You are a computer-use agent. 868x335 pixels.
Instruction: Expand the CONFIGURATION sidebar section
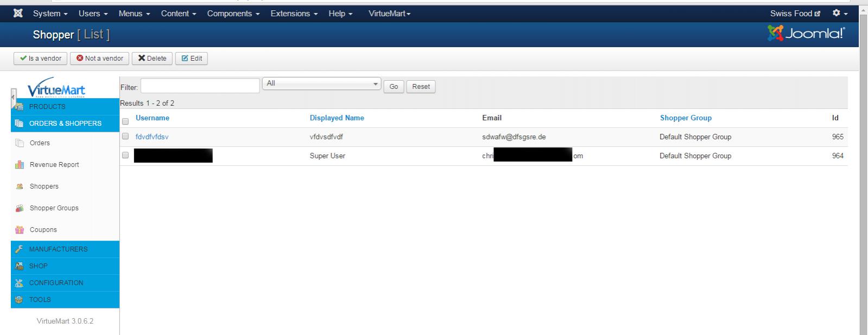click(x=56, y=283)
